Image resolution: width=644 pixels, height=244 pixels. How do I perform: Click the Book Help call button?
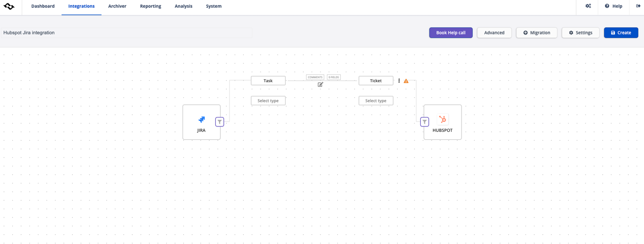450,33
